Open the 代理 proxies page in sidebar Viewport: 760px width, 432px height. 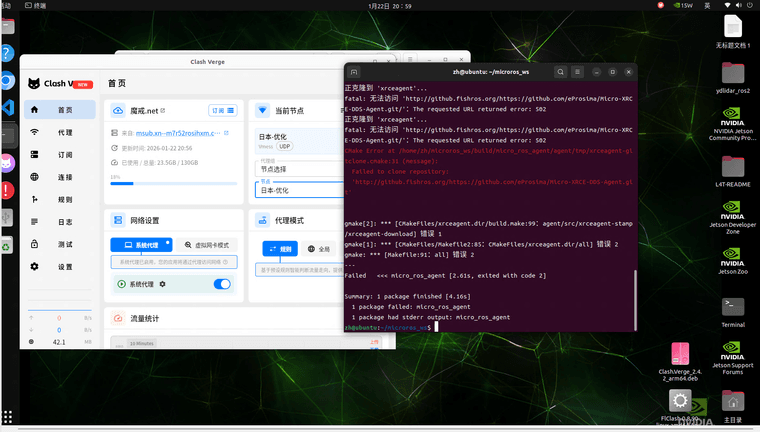click(x=60, y=132)
